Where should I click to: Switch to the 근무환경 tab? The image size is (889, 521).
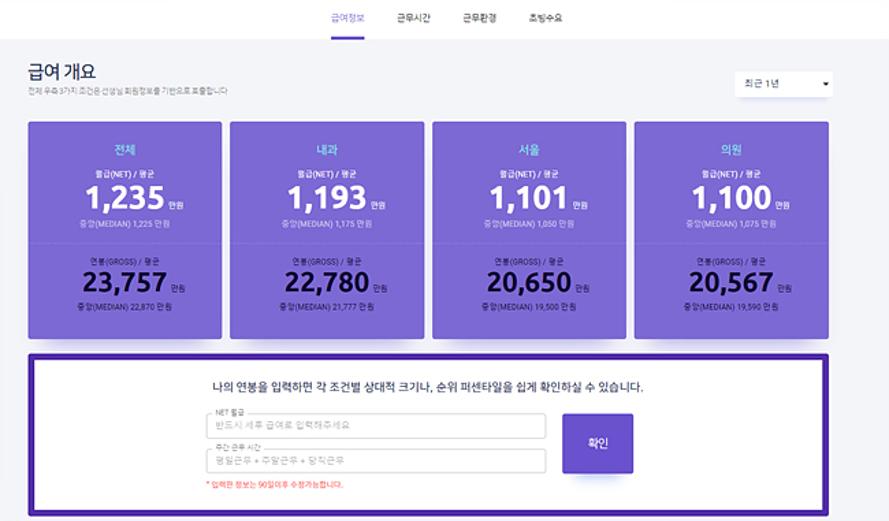[x=480, y=18]
